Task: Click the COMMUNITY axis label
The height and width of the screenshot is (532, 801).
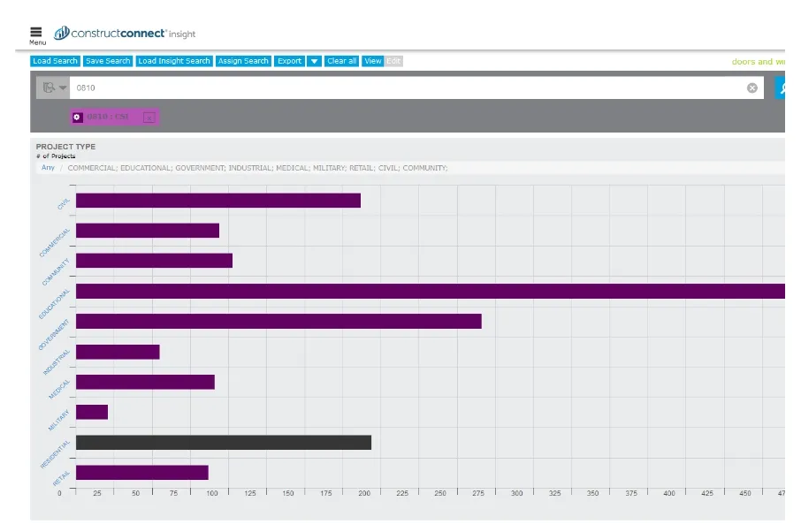Action: (55, 272)
